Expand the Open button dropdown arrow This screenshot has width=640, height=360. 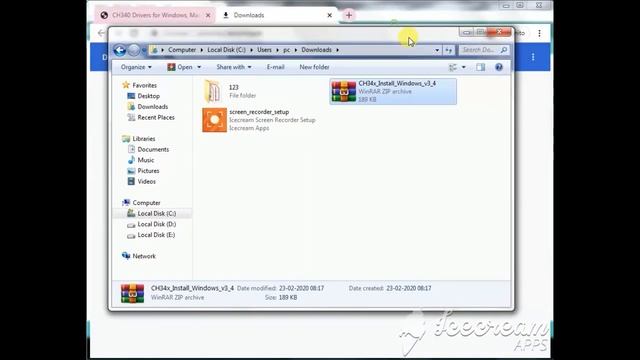coord(199,67)
